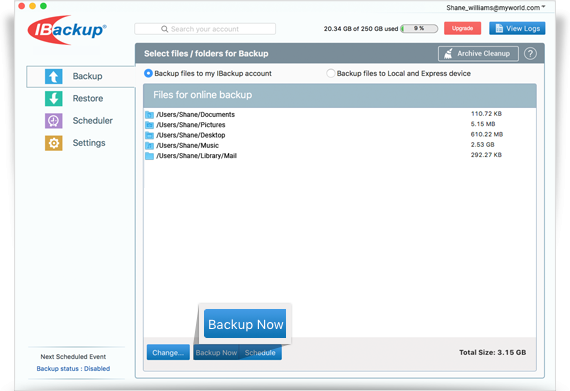Select the /Users/Shane/Documents row
This screenshot has height=391, width=570.
(340, 114)
